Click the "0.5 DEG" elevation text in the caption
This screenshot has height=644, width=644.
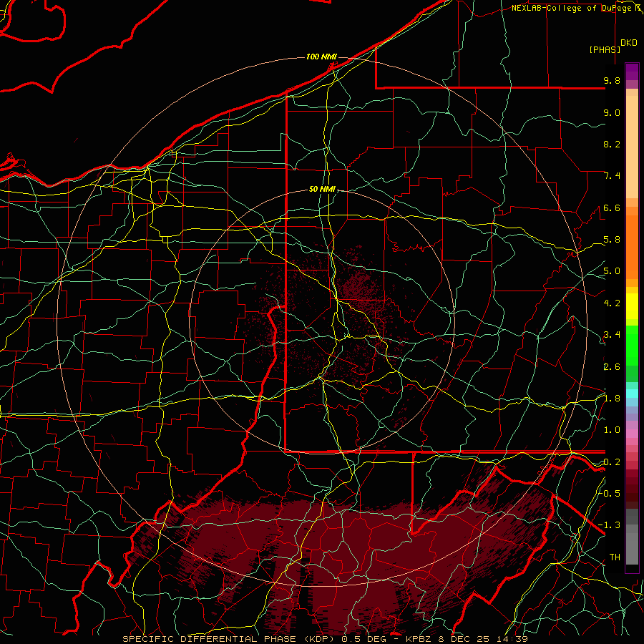tap(364, 639)
